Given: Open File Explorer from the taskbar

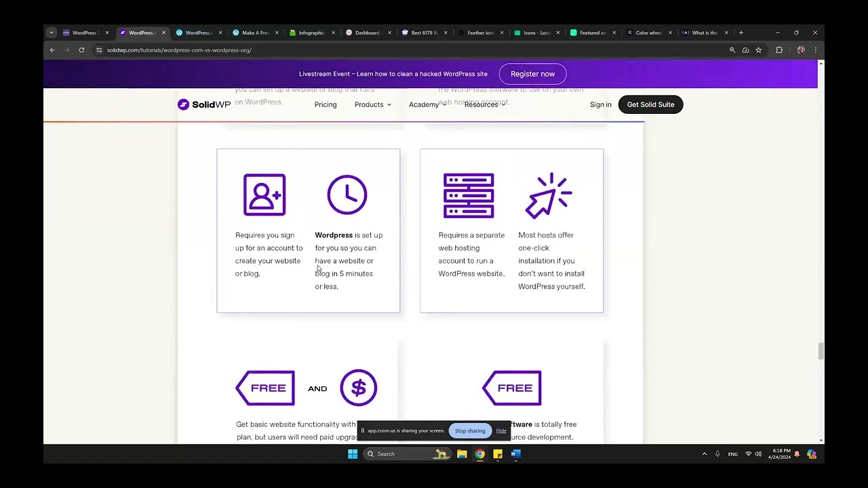Looking at the screenshot, I should point(462,454).
